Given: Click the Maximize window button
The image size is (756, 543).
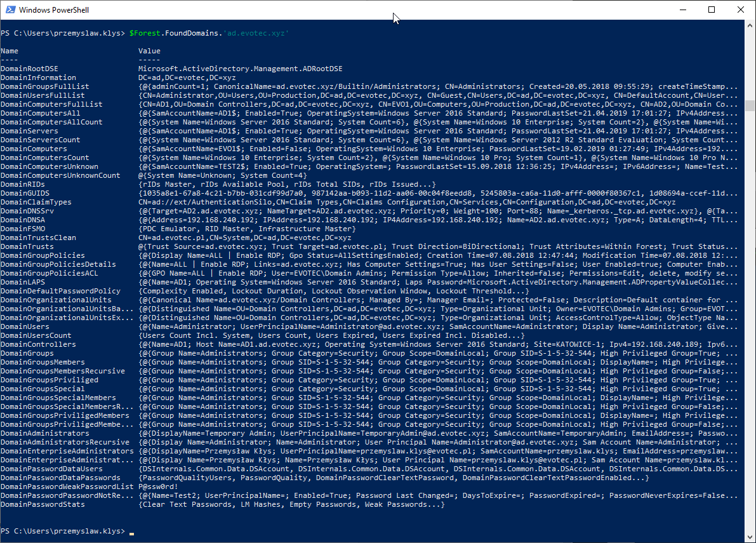Looking at the screenshot, I should tap(712, 10).
